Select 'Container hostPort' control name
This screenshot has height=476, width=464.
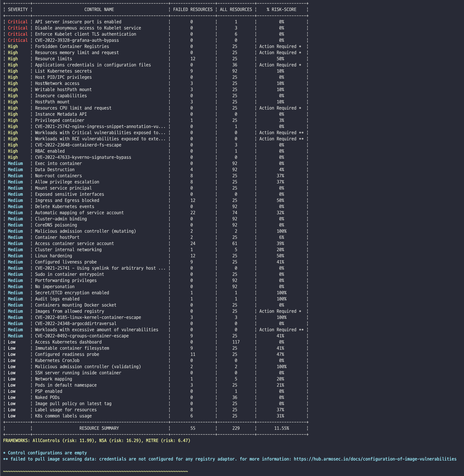pyautogui.click(x=57, y=237)
